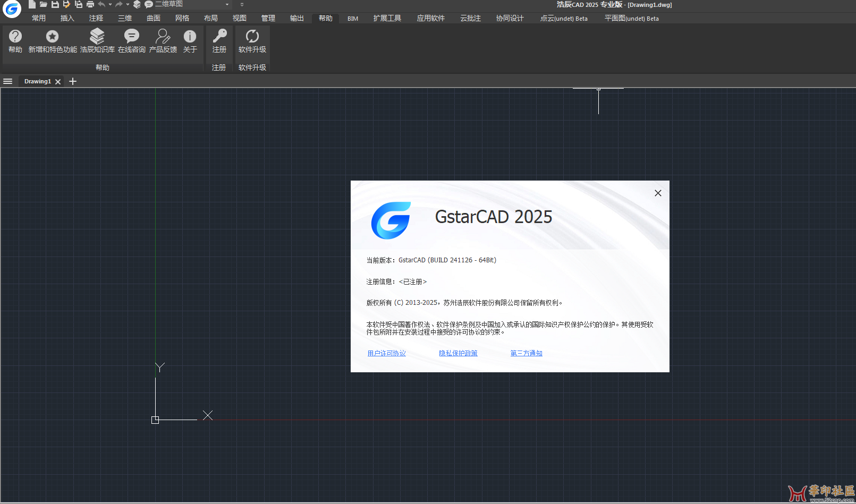The image size is (856, 504).
Task: Open the customize quick access toolbar dropdown
Action: (x=242, y=4)
